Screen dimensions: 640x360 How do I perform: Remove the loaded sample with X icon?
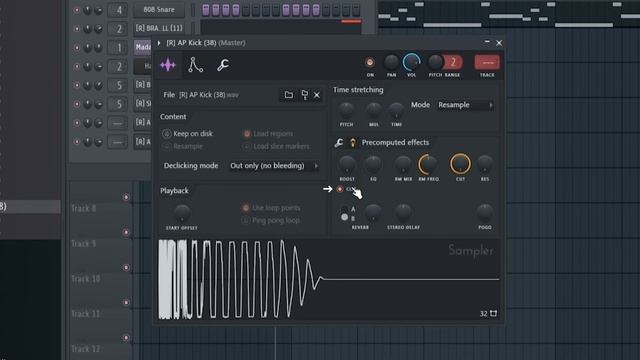pos(317,95)
